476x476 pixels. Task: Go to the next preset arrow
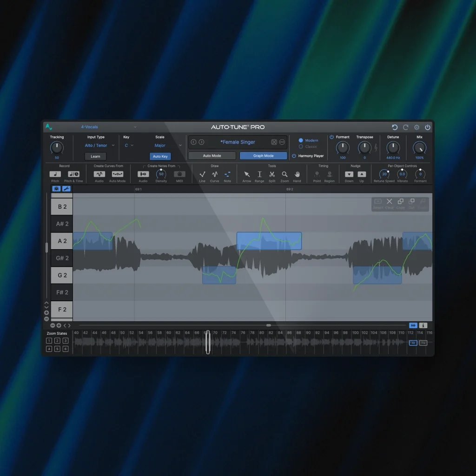click(x=201, y=142)
